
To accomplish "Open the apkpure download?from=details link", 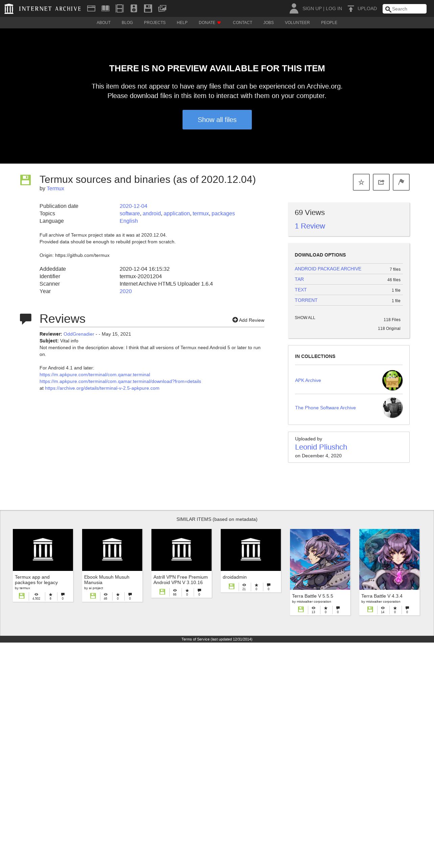I will tap(120, 381).
